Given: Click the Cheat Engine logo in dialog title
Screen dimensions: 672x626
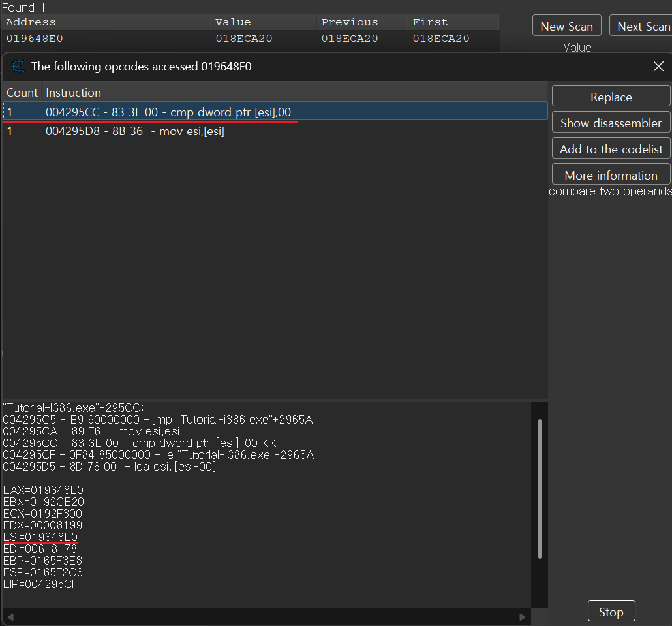Looking at the screenshot, I should click(18, 66).
